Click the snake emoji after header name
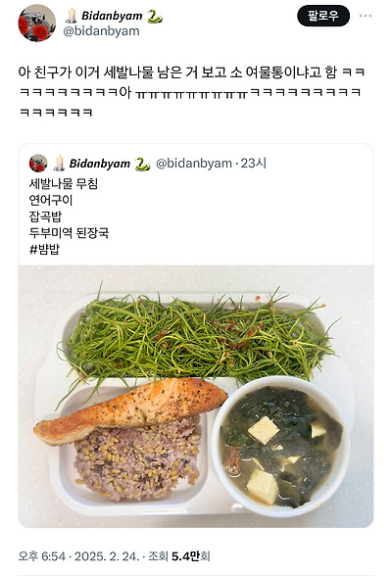This screenshot has width=392, height=576. coord(155,16)
